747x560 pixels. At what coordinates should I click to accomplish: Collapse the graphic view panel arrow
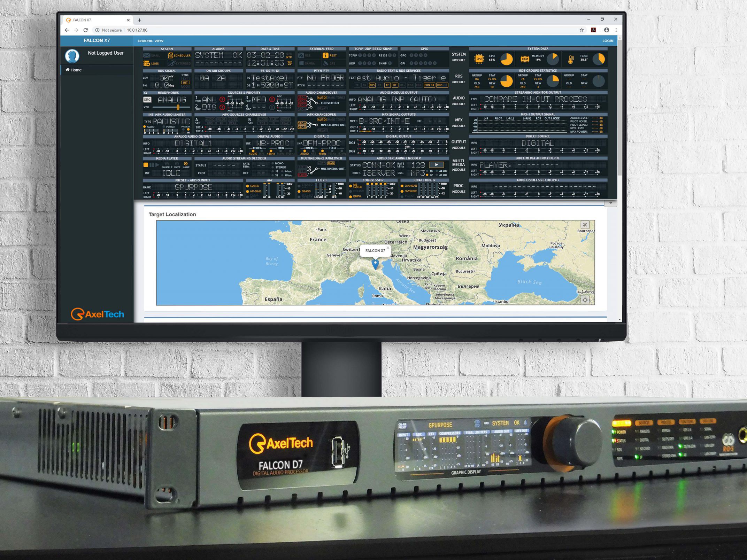(x=610, y=203)
